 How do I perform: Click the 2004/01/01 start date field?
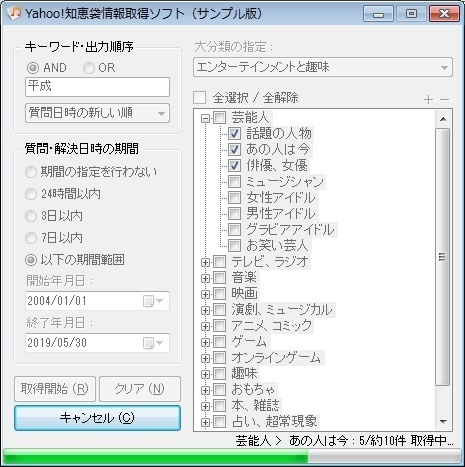pos(97,301)
